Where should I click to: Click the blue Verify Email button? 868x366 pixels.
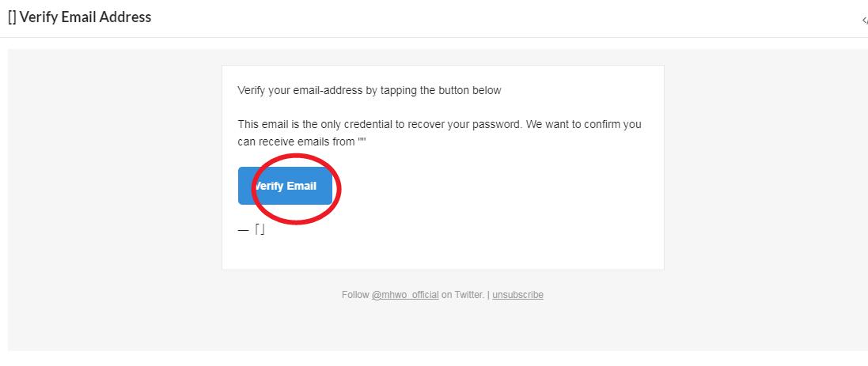[285, 186]
